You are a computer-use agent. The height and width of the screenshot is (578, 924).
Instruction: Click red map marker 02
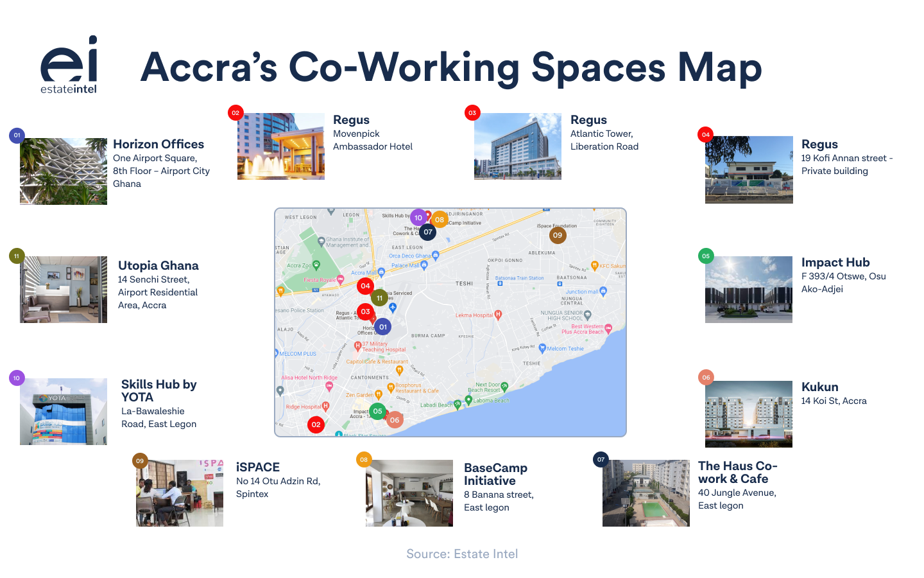(316, 425)
